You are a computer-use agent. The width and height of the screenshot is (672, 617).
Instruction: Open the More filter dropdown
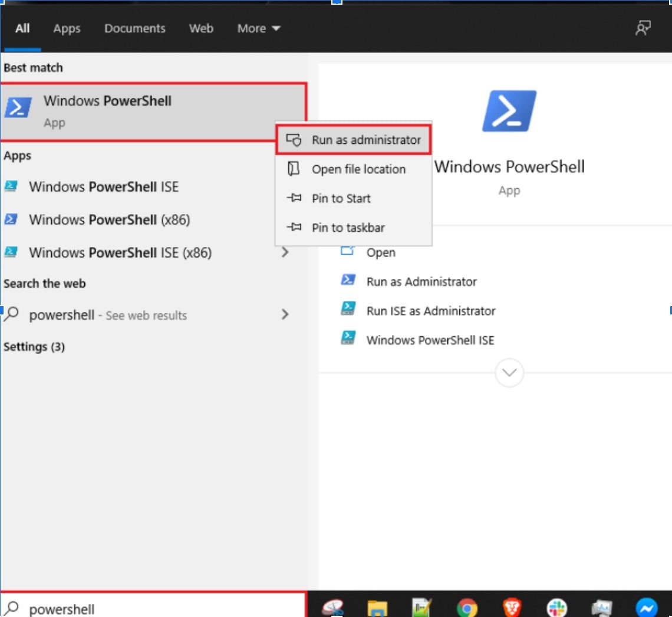(x=258, y=28)
